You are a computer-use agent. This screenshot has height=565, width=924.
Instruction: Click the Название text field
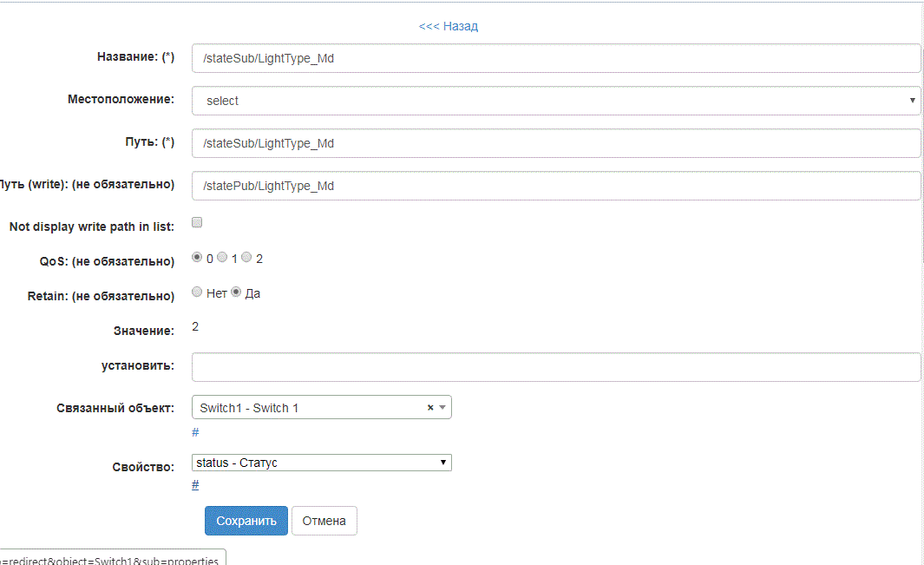[555, 58]
